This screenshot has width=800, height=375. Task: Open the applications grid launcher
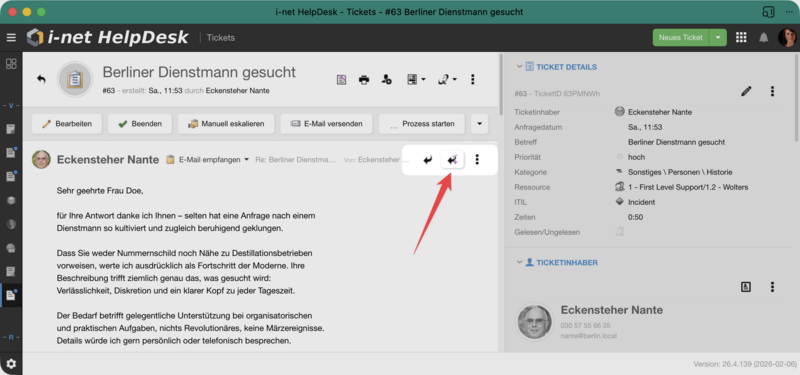pyautogui.click(x=741, y=37)
